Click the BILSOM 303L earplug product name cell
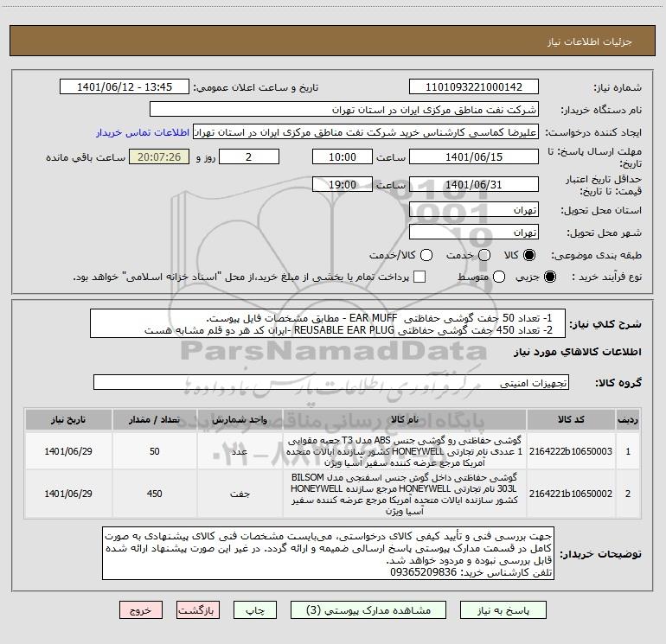This screenshot has width=666, height=644. pos(405,494)
